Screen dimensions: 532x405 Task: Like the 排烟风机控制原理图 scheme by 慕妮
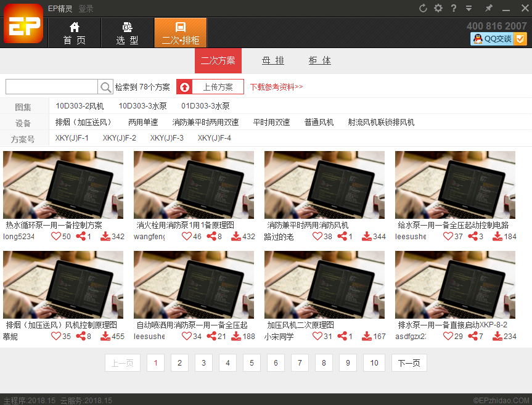[55, 336]
